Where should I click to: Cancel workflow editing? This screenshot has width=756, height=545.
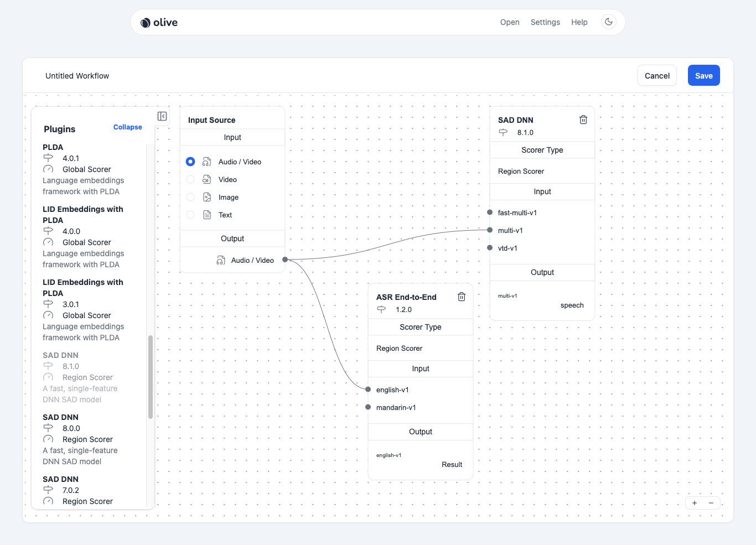(x=657, y=75)
